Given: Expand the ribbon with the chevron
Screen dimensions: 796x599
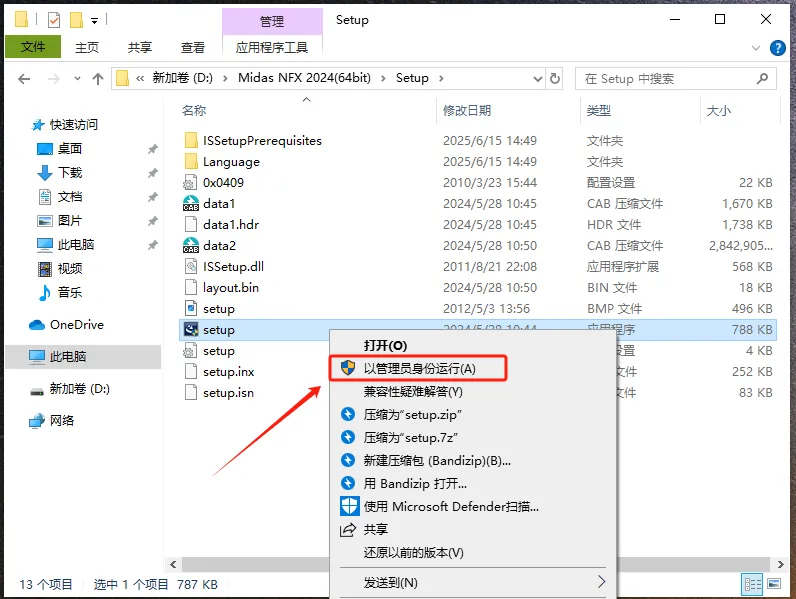Looking at the screenshot, I should pyautogui.click(x=756, y=48).
